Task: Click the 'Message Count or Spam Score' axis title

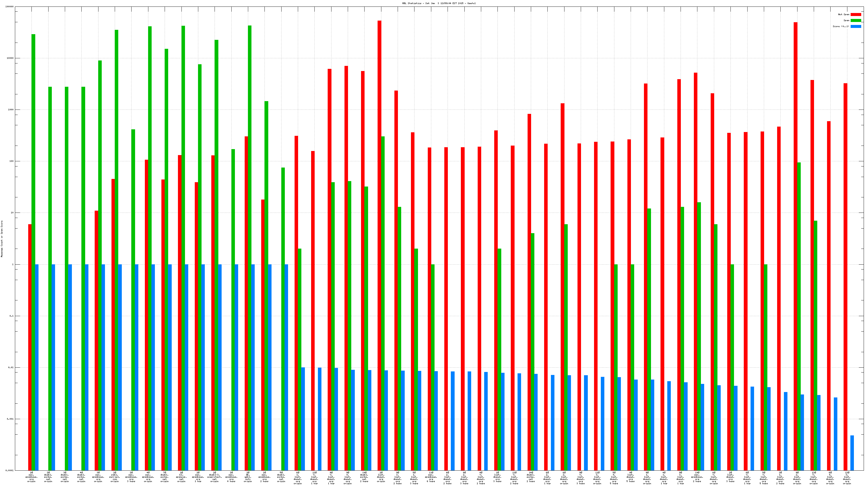Action: click(x=2, y=239)
